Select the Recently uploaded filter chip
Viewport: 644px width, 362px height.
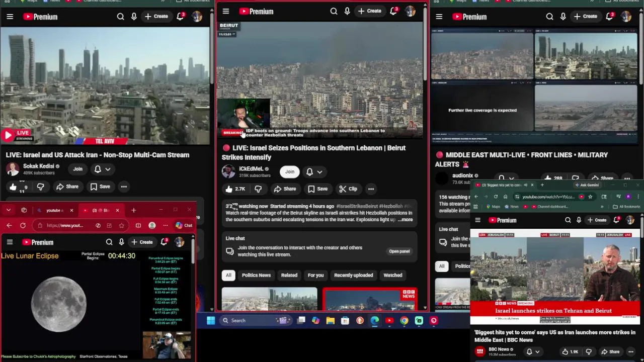point(354,275)
